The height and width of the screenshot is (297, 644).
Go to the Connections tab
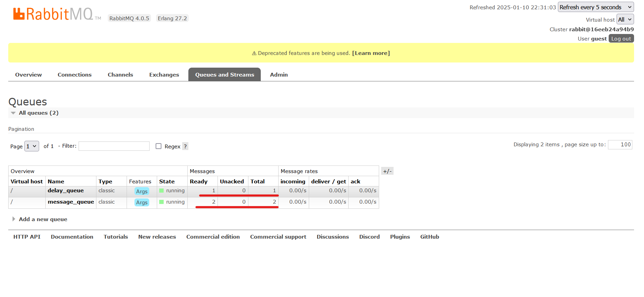click(74, 75)
